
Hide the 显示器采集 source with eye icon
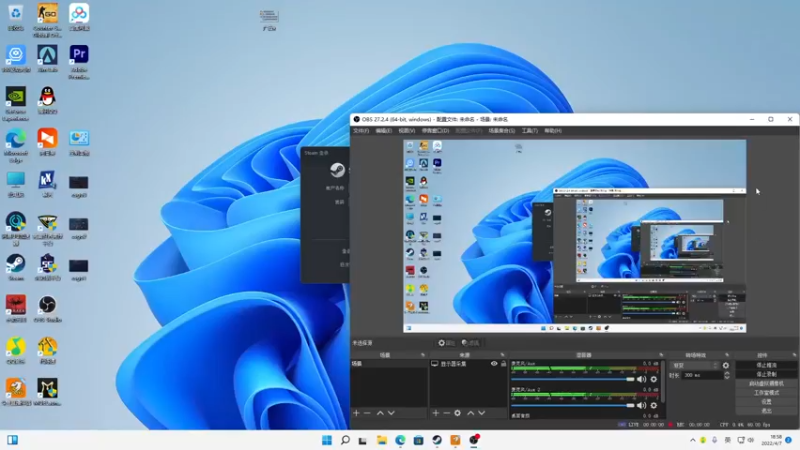click(x=494, y=364)
